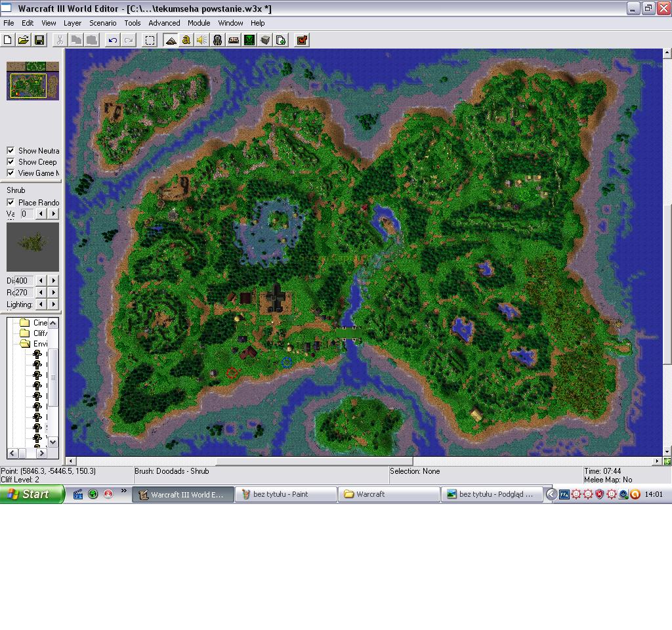
Task: Click the Variation field showing 0
Action: (26, 213)
